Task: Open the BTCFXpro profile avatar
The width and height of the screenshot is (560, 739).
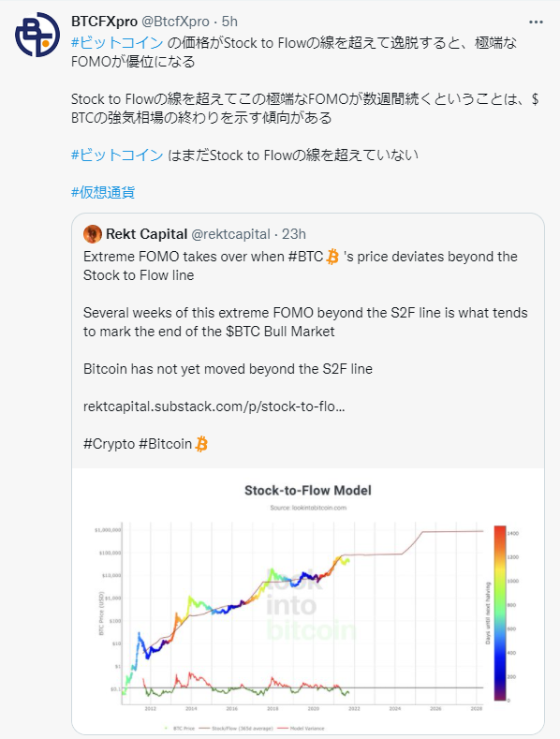Action: pyautogui.click(x=37, y=35)
